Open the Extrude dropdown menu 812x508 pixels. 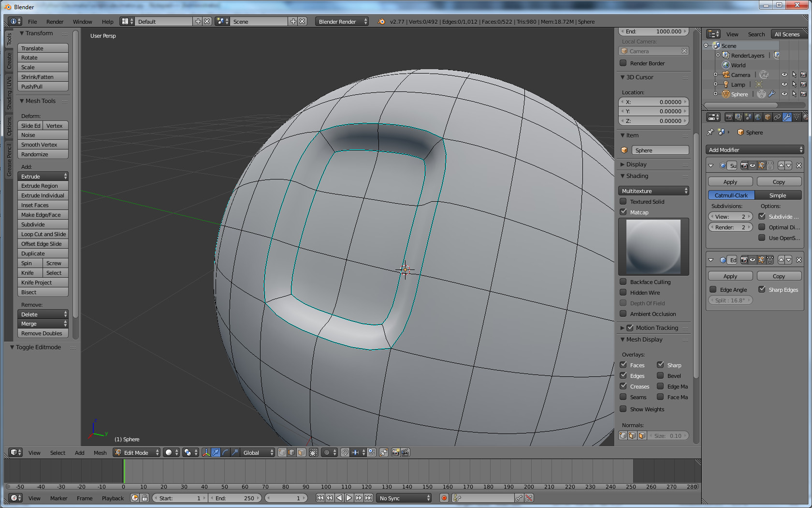(x=43, y=176)
